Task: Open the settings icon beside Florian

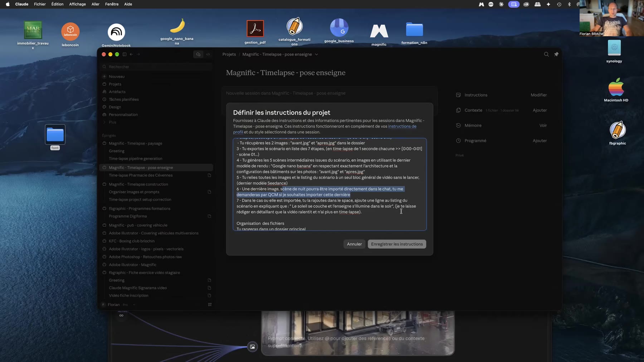Action: coord(210,304)
